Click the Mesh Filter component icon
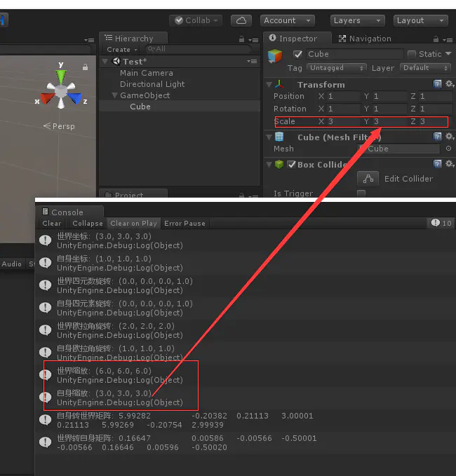The width and height of the screenshot is (456, 476). click(x=279, y=137)
